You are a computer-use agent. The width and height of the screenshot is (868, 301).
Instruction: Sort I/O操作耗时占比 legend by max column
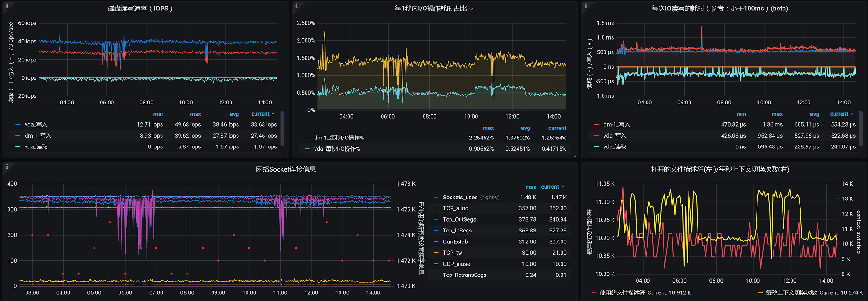tap(488, 128)
